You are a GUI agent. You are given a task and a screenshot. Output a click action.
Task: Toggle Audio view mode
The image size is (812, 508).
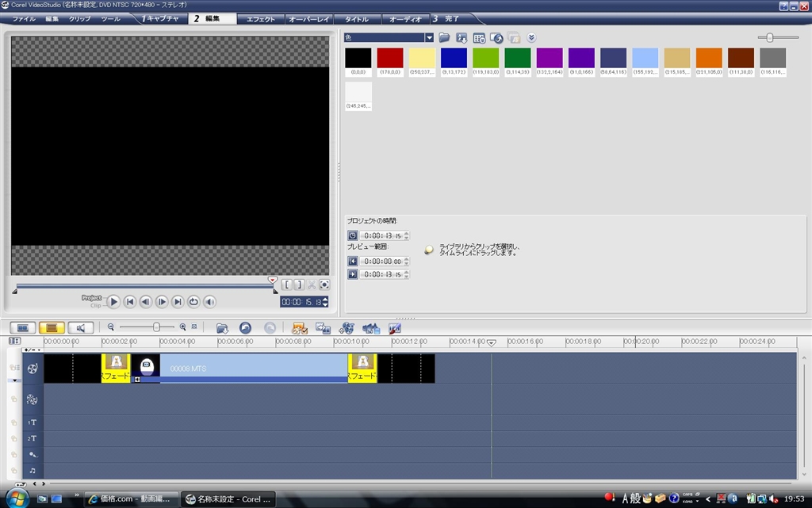tap(80, 327)
